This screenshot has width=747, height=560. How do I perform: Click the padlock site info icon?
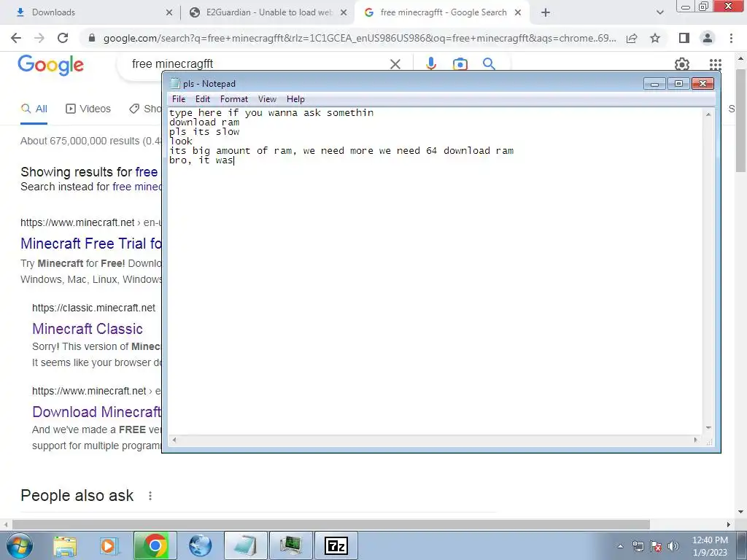92,38
